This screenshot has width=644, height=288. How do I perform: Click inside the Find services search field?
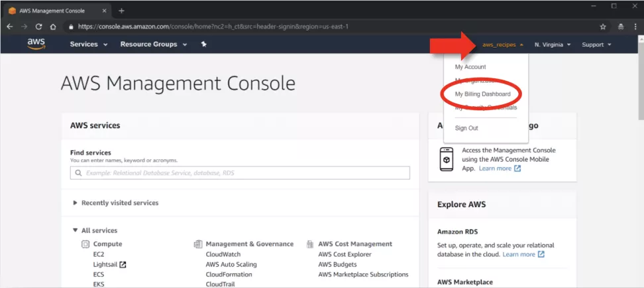click(240, 173)
